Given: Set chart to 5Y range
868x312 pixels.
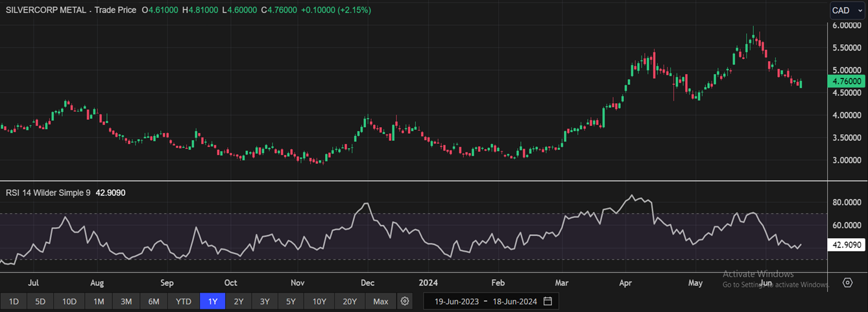Looking at the screenshot, I should pyautogui.click(x=291, y=302).
